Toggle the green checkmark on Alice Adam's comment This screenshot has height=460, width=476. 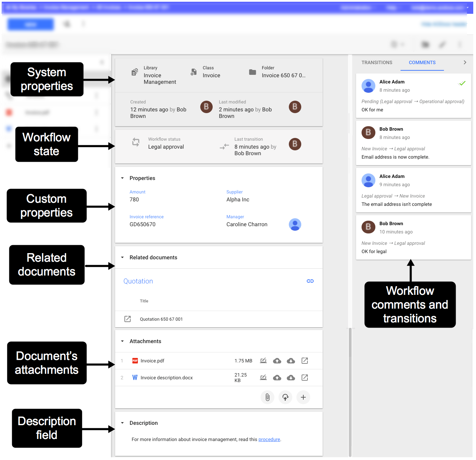pyautogui.click(x=462, y=83)
